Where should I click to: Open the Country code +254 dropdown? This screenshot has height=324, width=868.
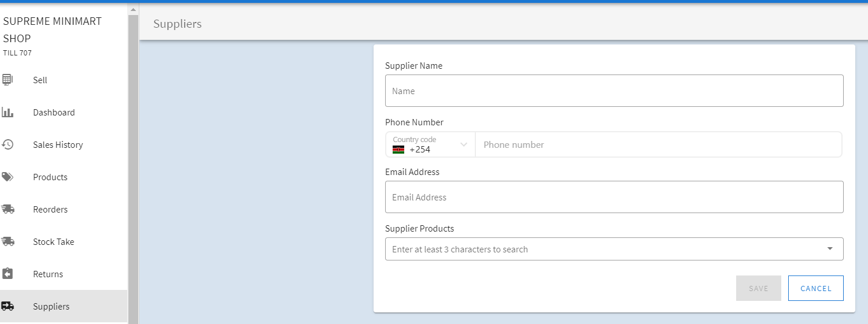pyautogui.click(x=430, y=145)
